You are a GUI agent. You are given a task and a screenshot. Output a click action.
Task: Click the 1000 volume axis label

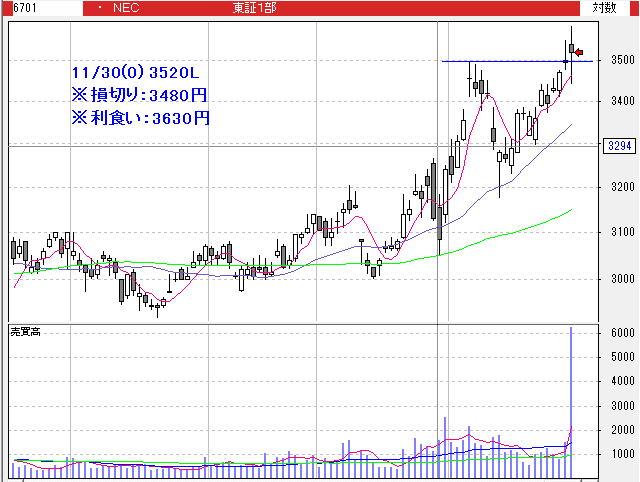tap(623, 454)
